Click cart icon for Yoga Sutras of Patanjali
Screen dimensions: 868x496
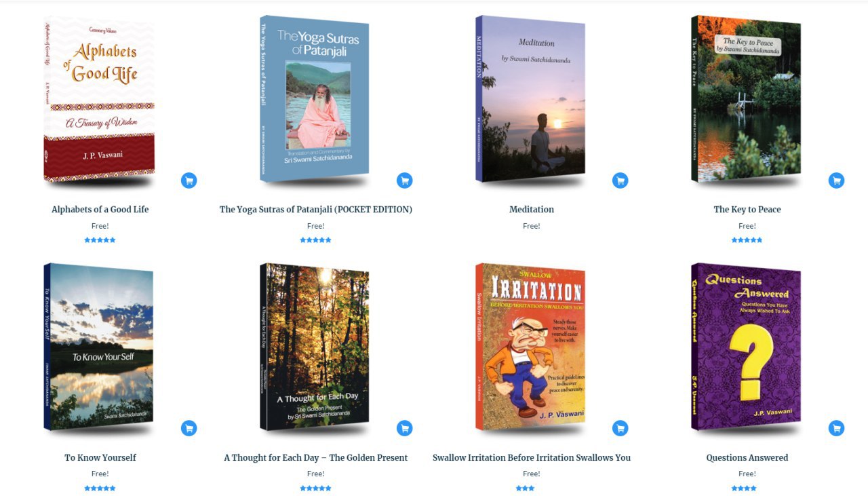405,180
